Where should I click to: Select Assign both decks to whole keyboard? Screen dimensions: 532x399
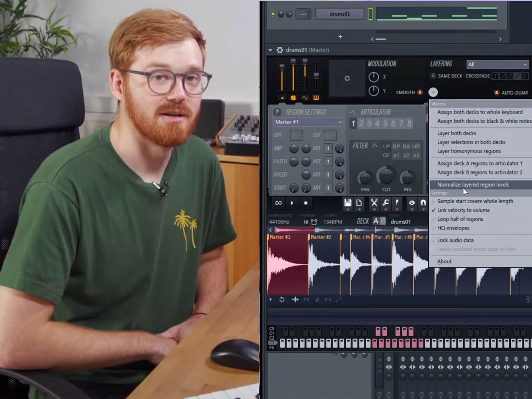pos(480,112)
